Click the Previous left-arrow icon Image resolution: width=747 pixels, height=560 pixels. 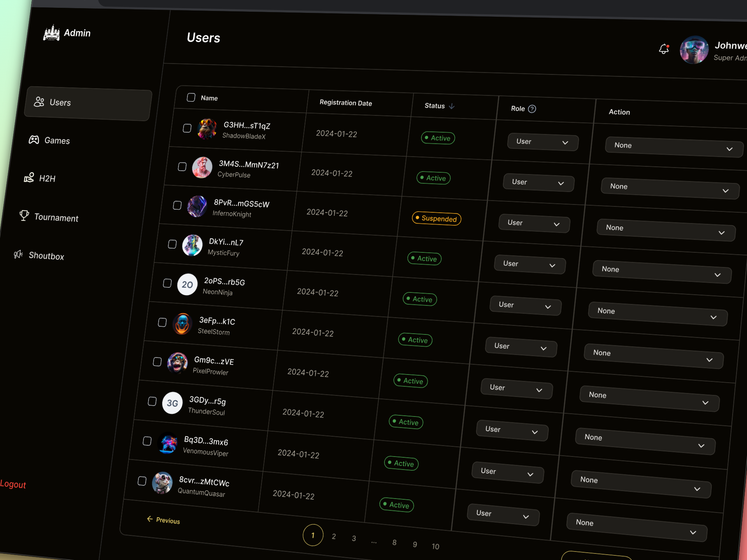(x=150, y=519)
